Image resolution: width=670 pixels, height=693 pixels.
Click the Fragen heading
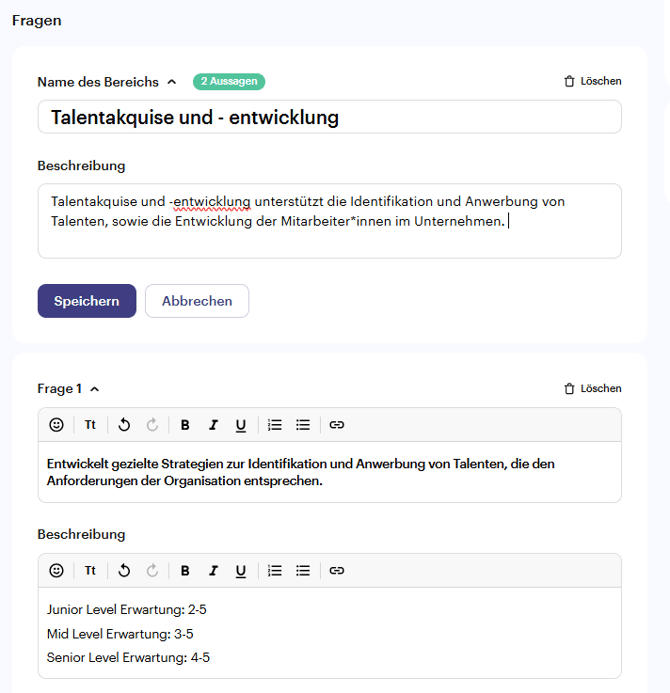(37, 21)
